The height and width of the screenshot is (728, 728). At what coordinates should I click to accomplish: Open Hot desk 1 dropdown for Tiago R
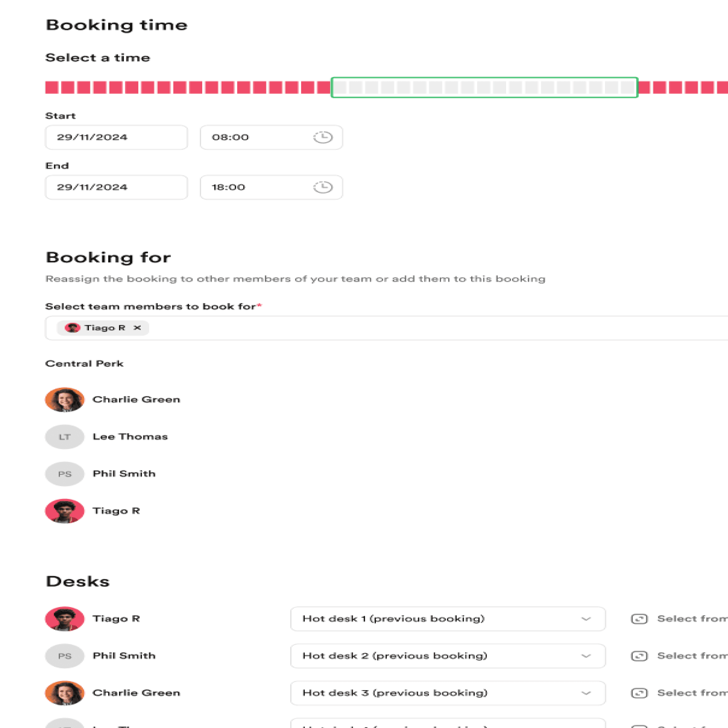(448, 619)
